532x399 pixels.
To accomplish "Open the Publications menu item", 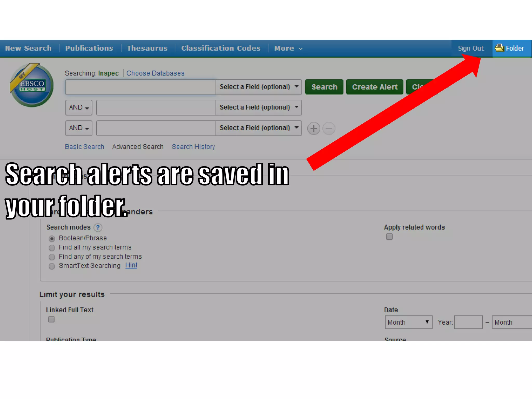I will [x=89, y=48].
